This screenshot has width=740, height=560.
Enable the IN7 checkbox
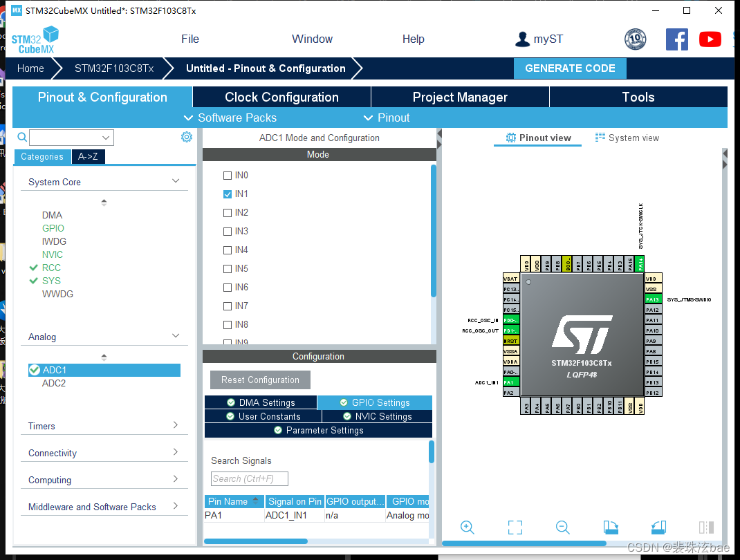[228, 306]
